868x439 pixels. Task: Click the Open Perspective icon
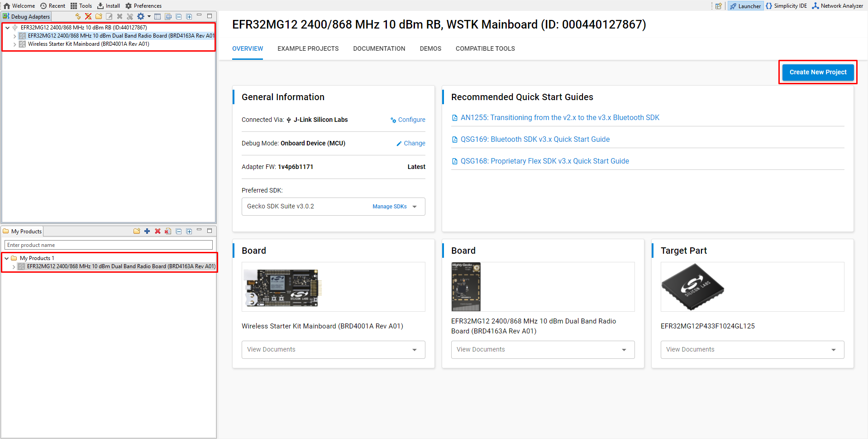coord(718,6)
